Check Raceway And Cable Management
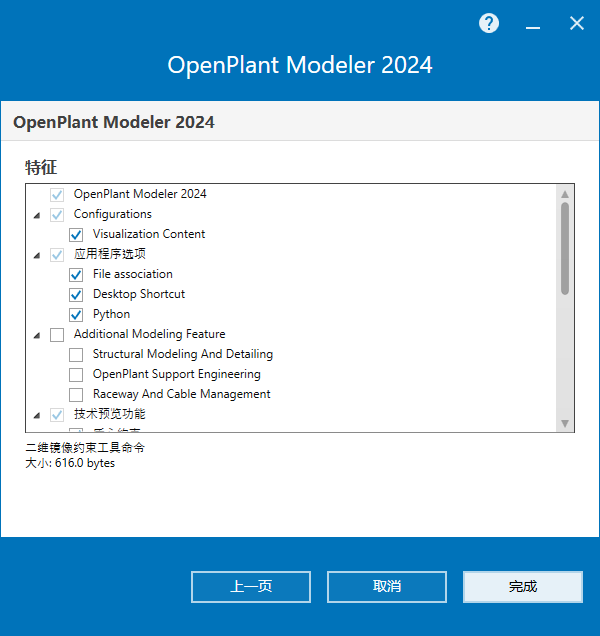This screenshot has width=600, height=636. 76,394
